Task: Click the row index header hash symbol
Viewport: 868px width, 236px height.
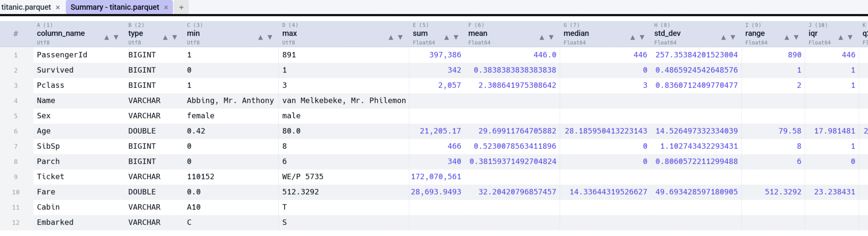Action: point(16,34)
